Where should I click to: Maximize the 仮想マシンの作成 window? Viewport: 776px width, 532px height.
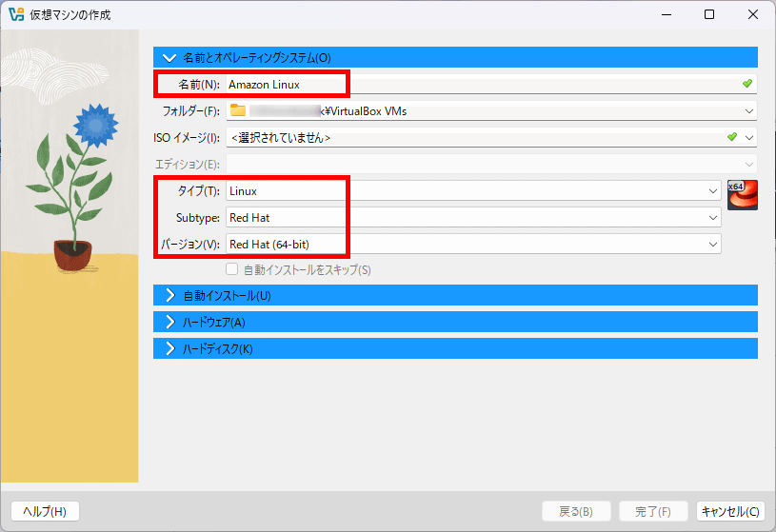click(x=709, y=14)
